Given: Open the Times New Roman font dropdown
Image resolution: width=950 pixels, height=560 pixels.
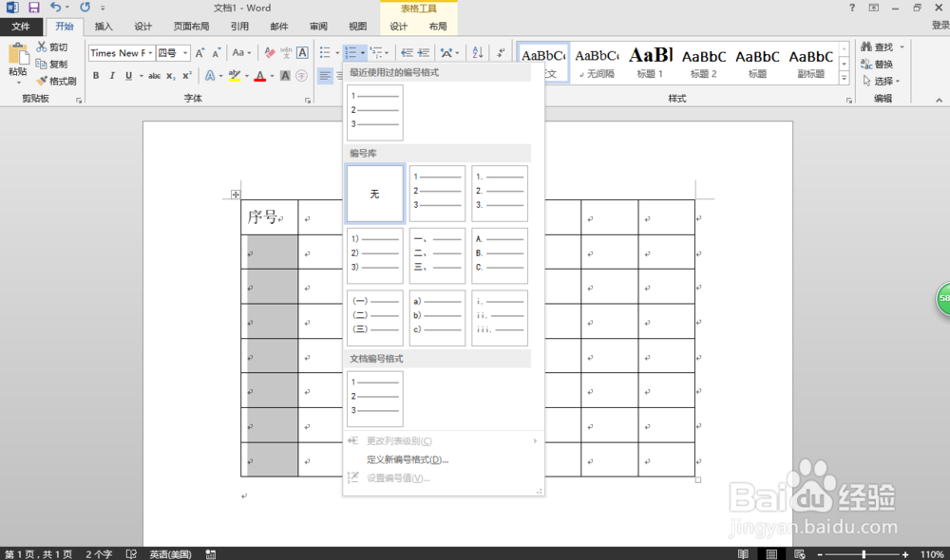Looking at the screenshot, I should click(x=150, y=53).
